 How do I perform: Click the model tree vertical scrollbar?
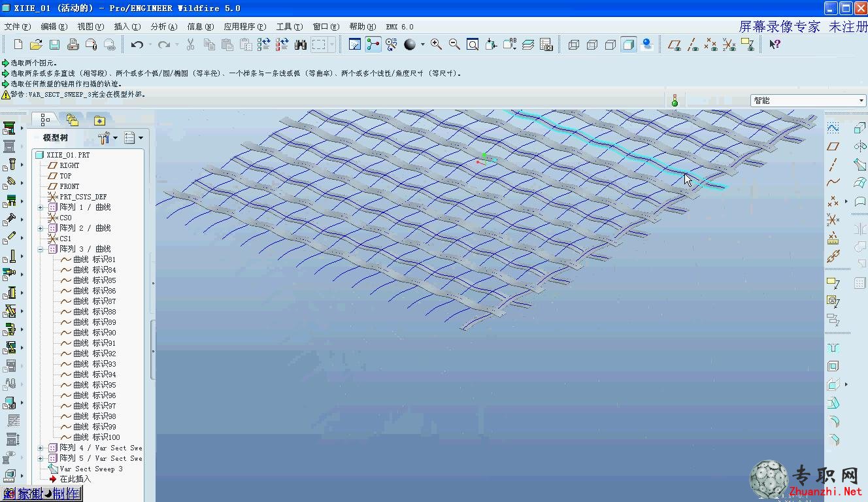click(153, 350)
